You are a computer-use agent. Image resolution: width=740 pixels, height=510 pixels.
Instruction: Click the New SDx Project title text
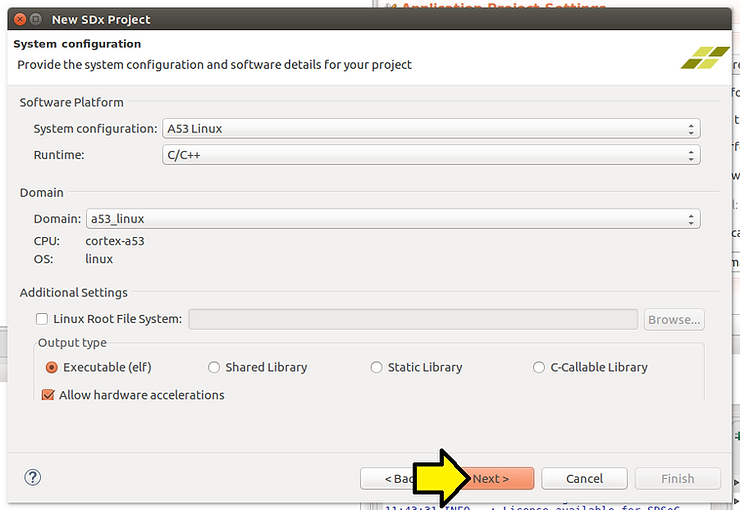(x=101, y=19)
